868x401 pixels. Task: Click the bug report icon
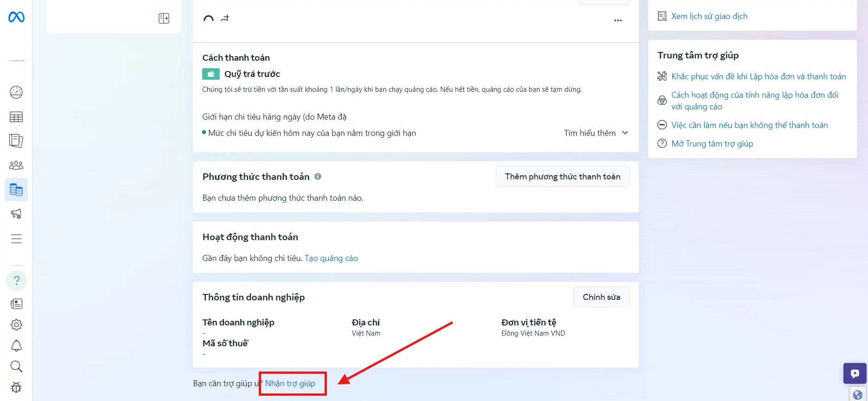pyautogui.click(x=16, y=387)
